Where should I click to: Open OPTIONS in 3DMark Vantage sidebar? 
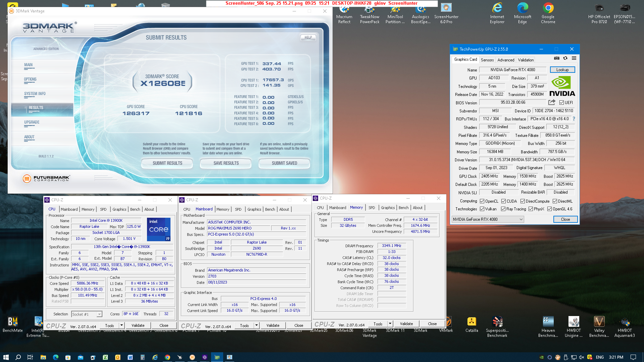pyautogui.click(x=30, y=80)
